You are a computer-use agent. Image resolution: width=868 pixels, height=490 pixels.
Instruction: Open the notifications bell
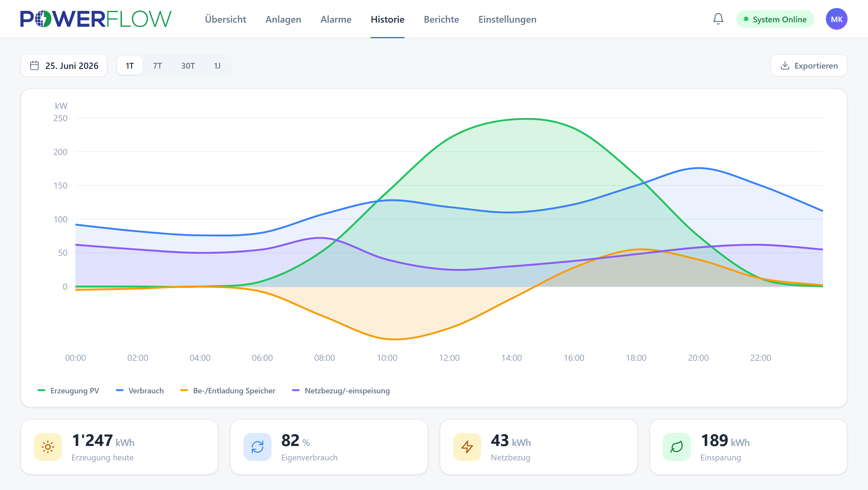(x=718, y=19)
